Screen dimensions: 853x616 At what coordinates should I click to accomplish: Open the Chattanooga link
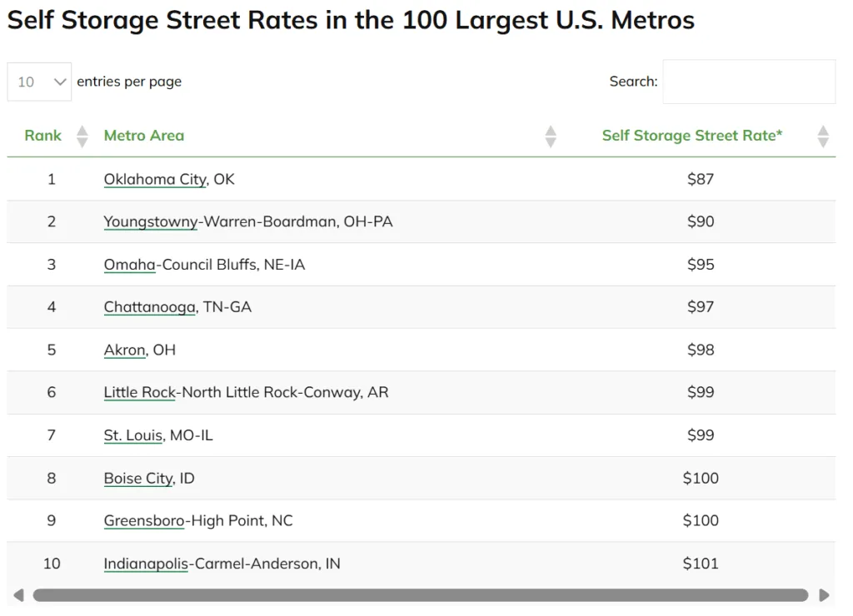149,307
